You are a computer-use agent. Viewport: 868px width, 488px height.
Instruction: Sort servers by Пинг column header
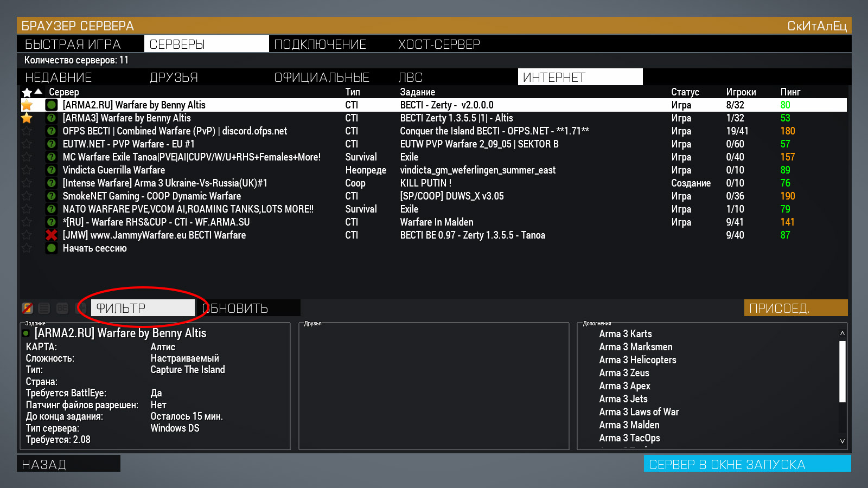790,92
